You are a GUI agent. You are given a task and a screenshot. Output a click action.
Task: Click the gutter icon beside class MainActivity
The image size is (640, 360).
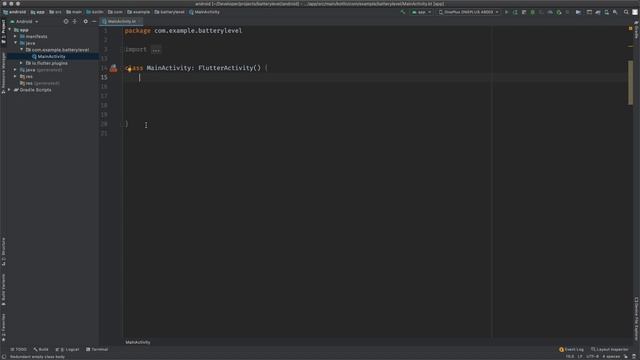coord(113,68)
